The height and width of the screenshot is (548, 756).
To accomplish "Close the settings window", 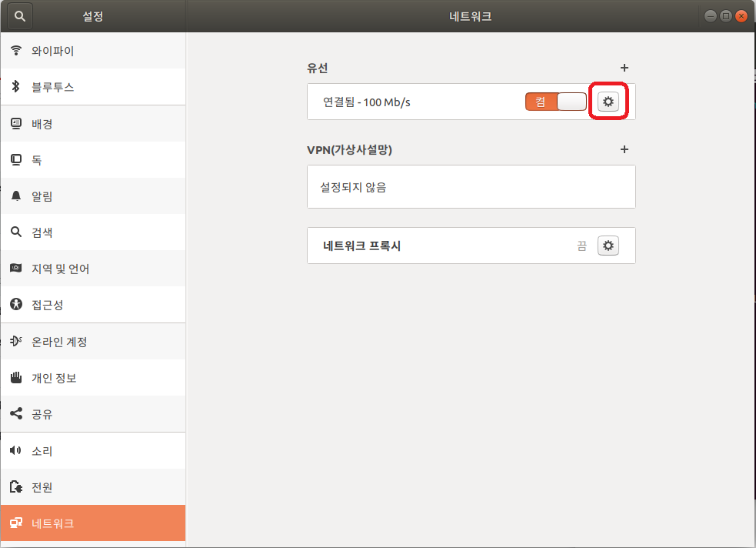I will coord(741,16).
